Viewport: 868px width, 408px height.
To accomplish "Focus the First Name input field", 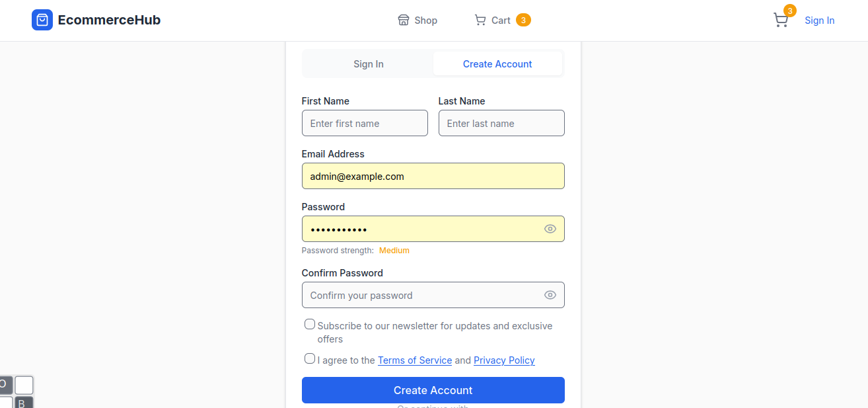I will [365, 123].
